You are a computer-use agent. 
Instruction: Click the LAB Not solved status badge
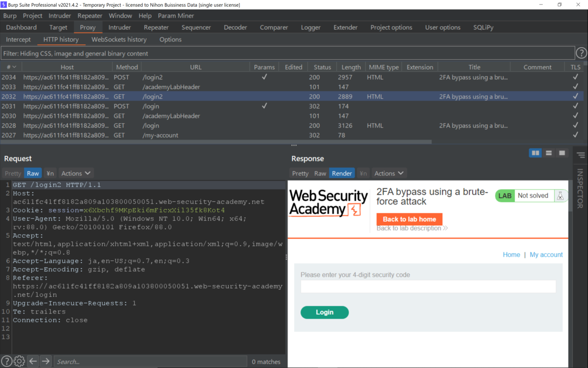click(x=532, y=196)
